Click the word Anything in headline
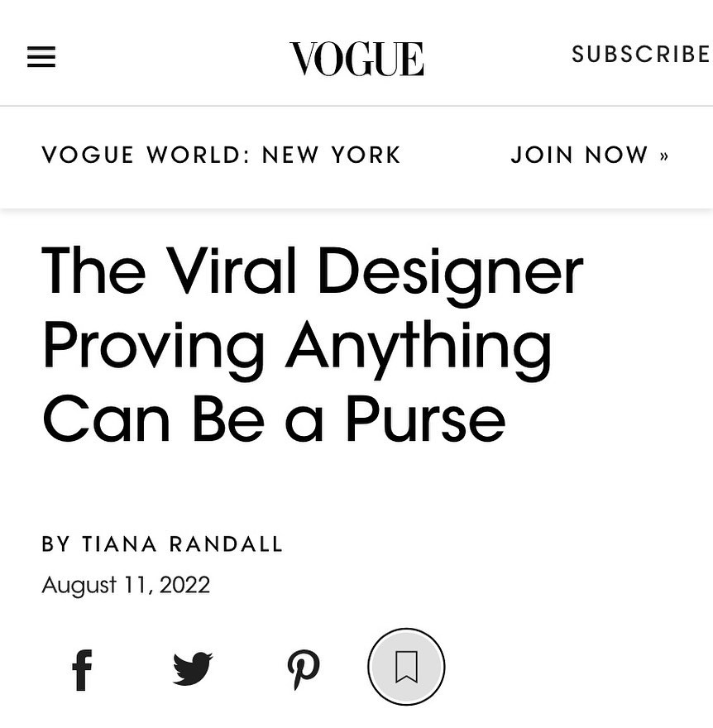Screen dimensions: 713x728 click(419, 346)
